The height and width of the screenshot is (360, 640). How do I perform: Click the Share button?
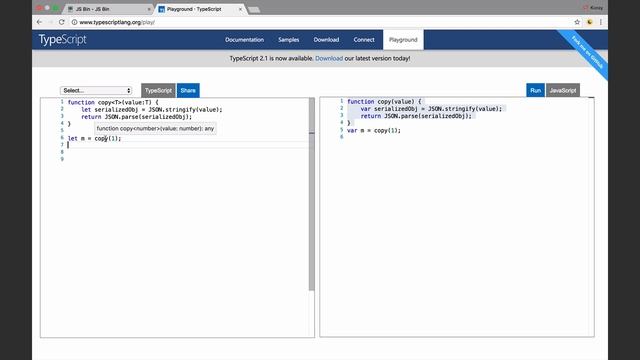pos(188,90)
